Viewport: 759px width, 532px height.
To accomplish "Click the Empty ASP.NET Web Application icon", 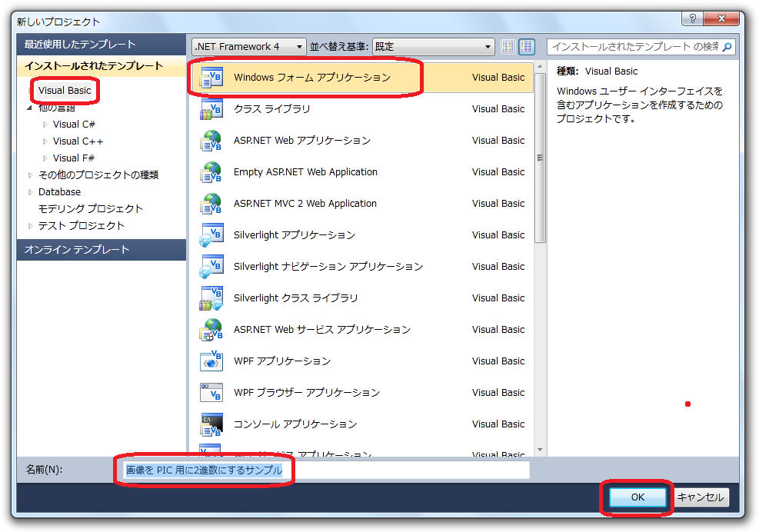I will tap(211, 172).
